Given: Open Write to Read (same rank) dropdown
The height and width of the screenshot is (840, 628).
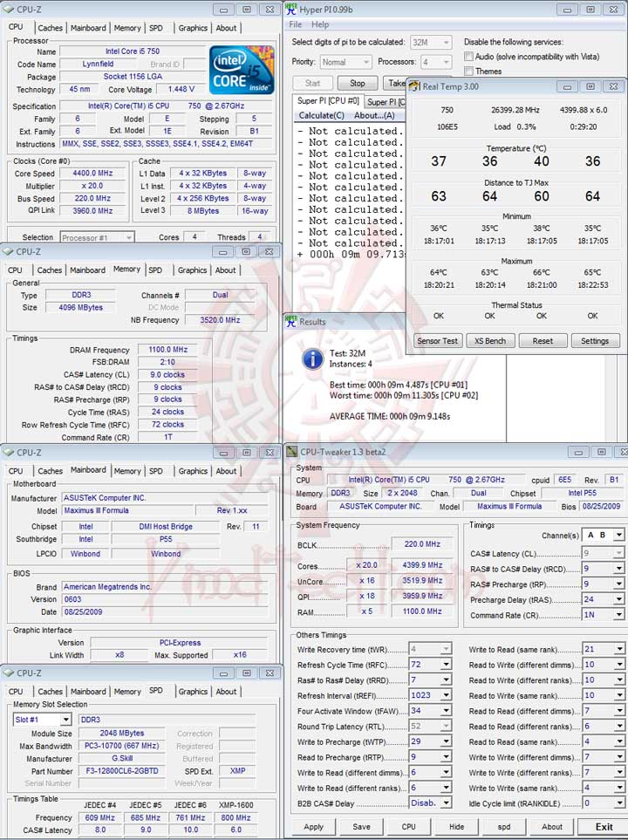Looking at the screenshot, I should coord(604,649).
